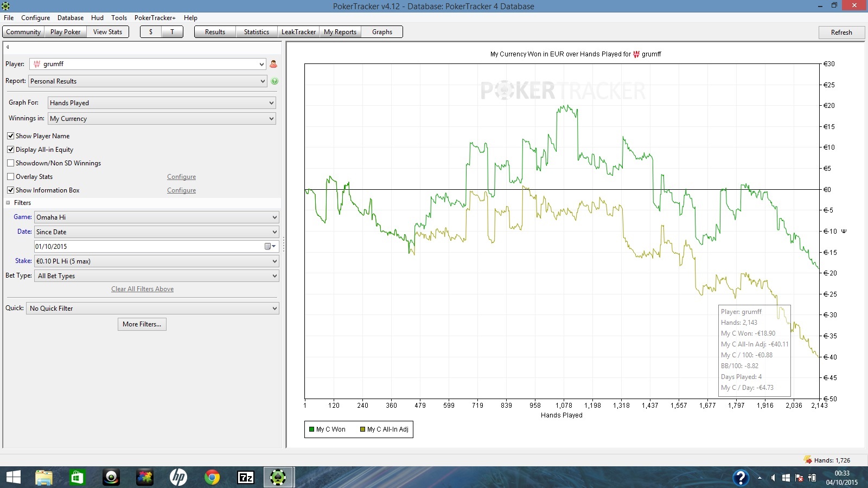Viewport: 868px width, 488px height.
Task: Open the Help menu
Action: [x=190, y=18]
